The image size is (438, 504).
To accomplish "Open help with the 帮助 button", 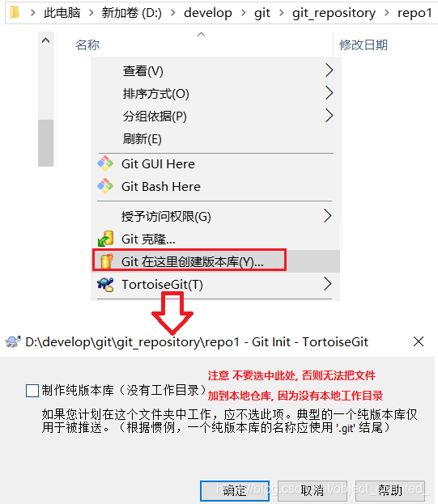I will [x=390, y=491].
